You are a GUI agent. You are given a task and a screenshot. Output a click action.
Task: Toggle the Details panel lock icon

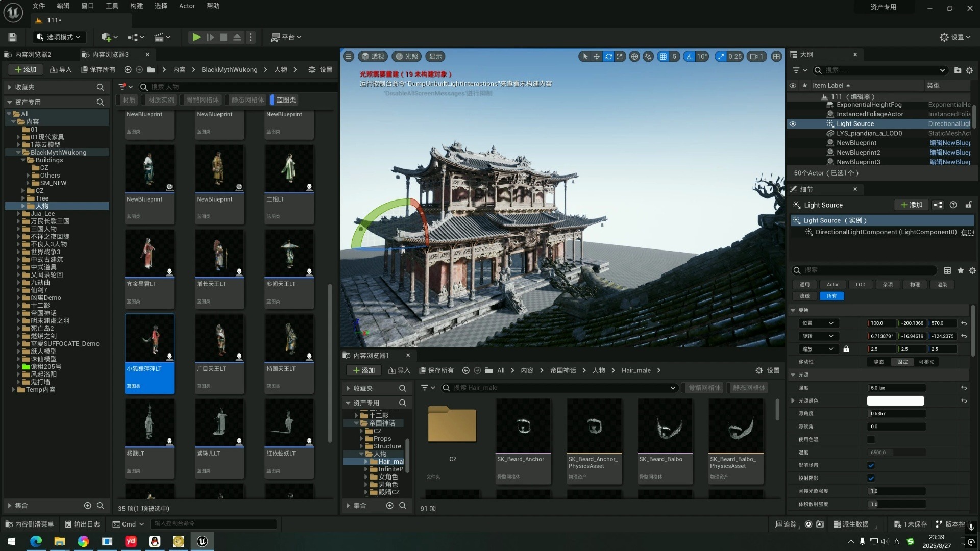[968, 205]
